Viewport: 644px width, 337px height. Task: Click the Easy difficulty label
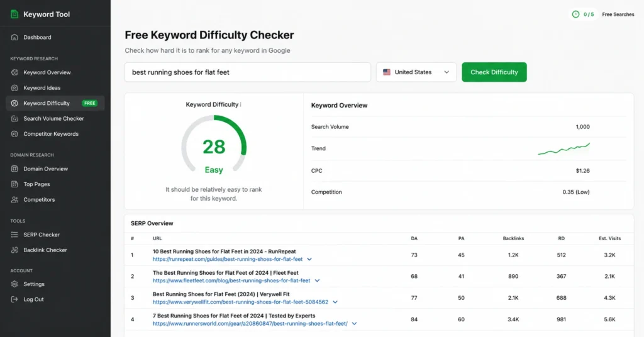coord(214,170)
